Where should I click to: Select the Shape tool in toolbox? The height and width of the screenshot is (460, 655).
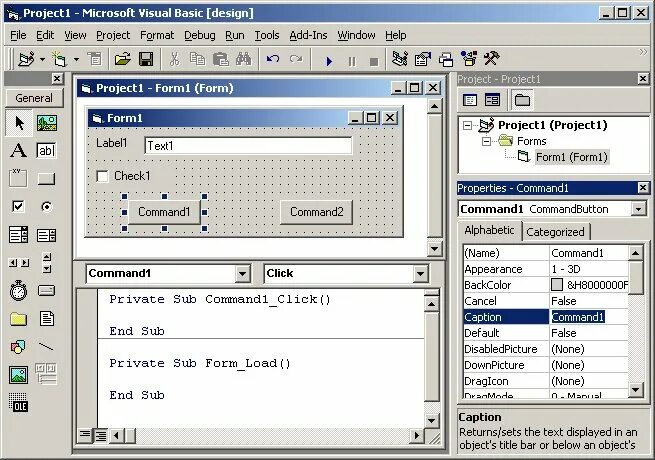pos(18,346)
